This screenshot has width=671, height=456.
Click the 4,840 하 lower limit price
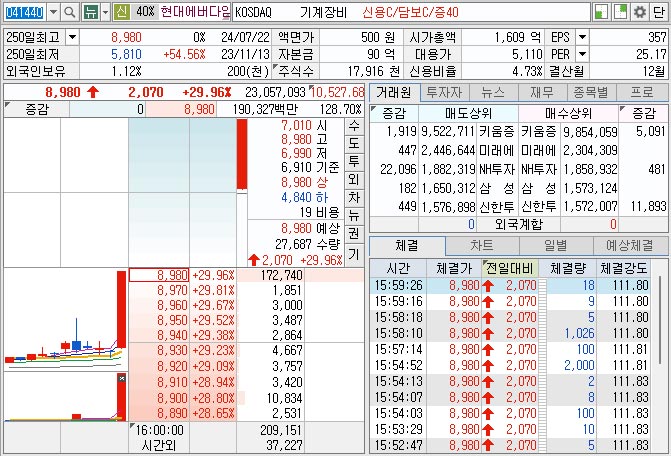(305, 197)
